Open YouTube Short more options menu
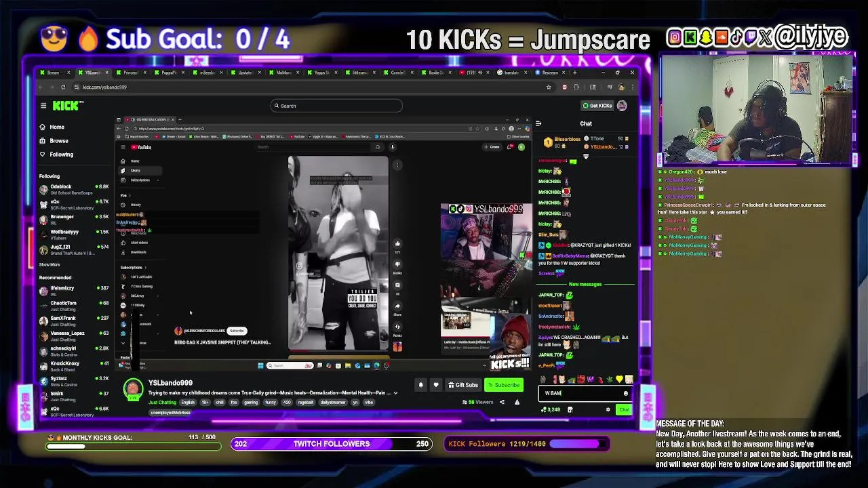 (x=397, y=164)
